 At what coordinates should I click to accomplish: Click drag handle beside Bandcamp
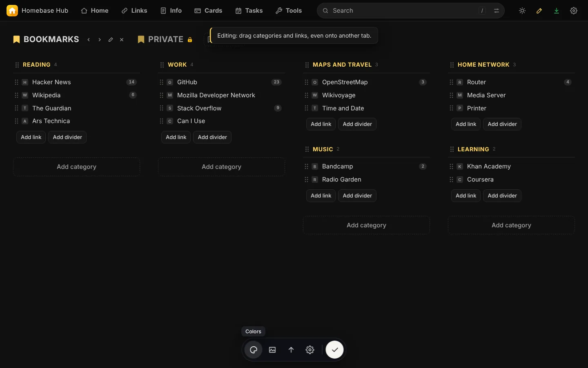[x=307, y=166]
